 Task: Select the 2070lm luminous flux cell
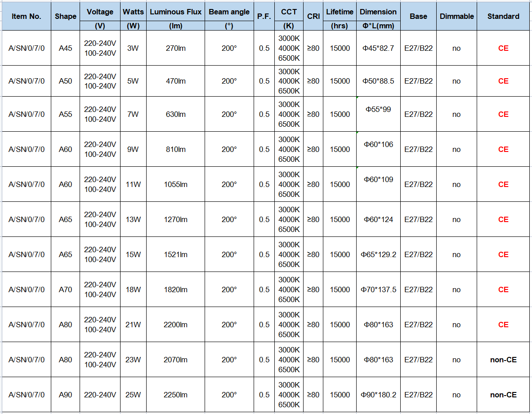pos(176,360)
